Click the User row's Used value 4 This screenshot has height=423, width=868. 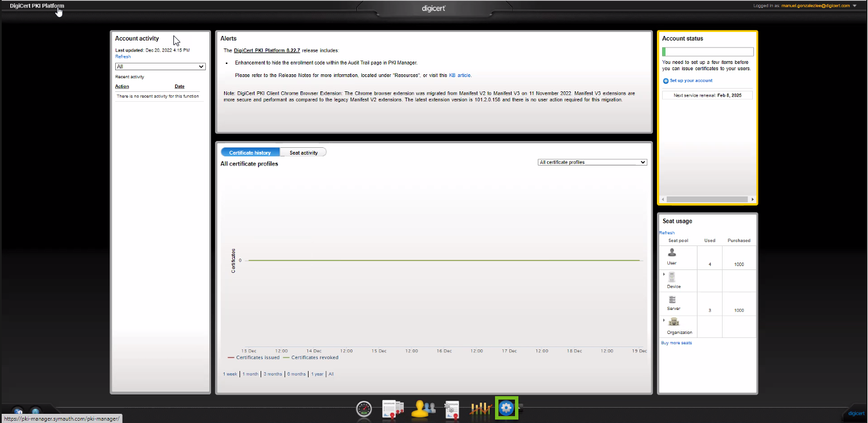709,265
